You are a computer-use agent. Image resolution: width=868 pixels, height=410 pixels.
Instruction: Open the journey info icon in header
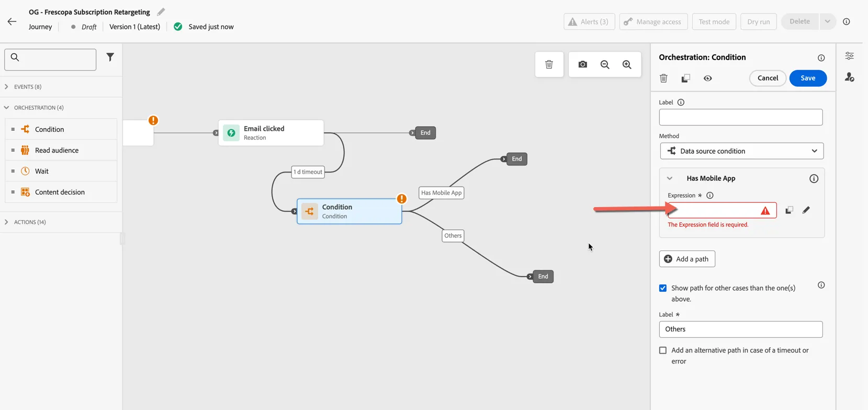[x=847, y=21]
